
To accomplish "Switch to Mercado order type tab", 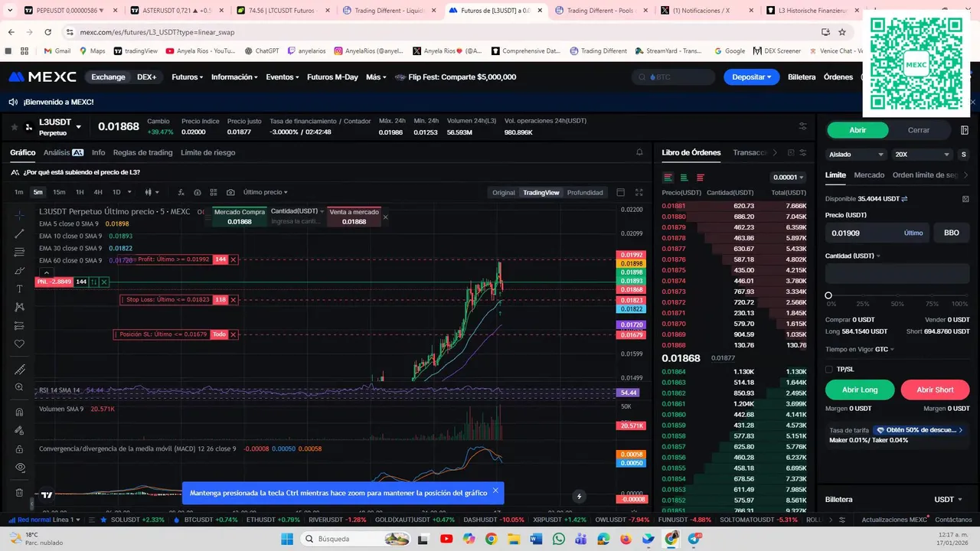I will click(x=869, y=175).
